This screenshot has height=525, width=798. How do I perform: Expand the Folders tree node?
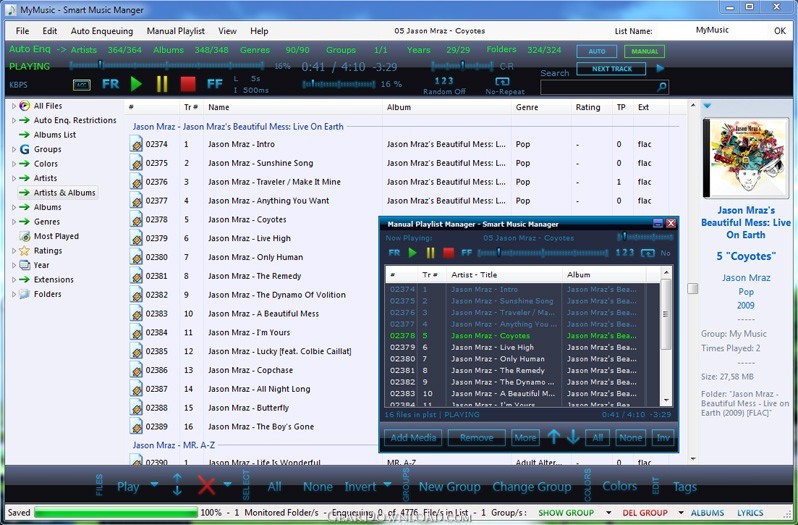(x=14, y=294)
